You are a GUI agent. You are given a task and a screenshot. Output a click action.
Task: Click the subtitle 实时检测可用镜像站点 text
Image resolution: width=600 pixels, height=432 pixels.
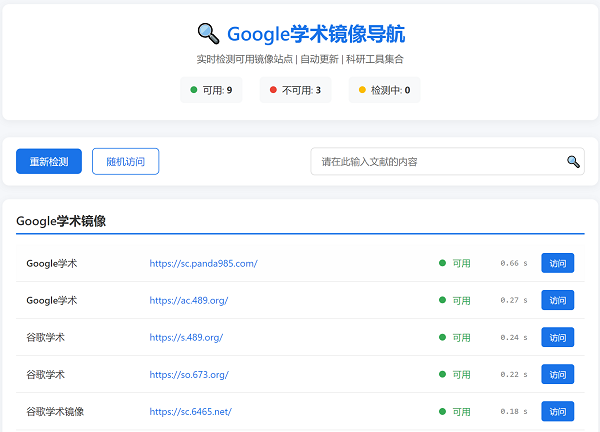pos(245,59)
